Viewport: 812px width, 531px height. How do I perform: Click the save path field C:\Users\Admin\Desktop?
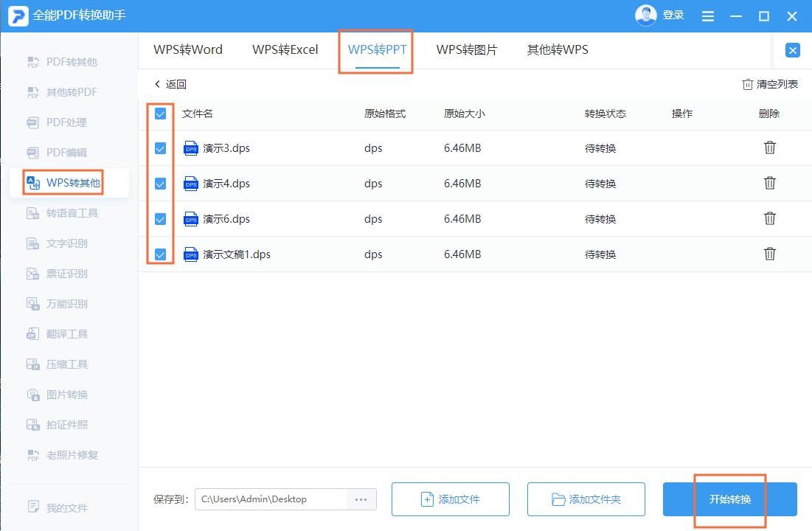tap(271, 499)
